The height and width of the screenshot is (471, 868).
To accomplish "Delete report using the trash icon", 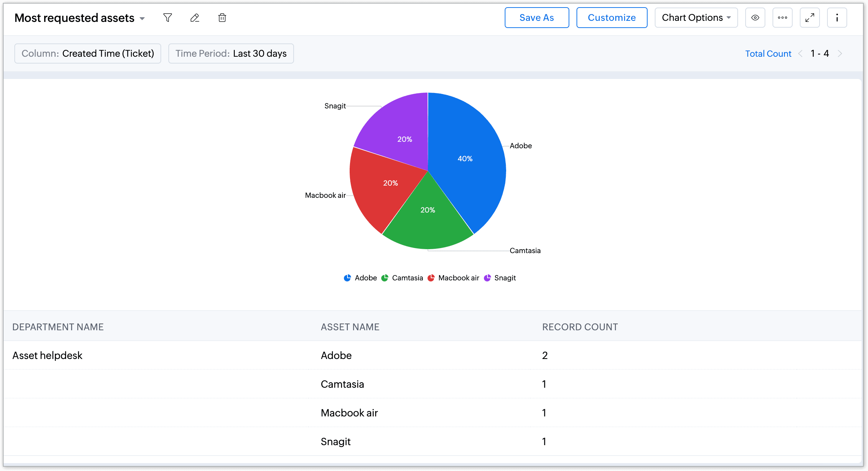I will [x=222, y=18].
